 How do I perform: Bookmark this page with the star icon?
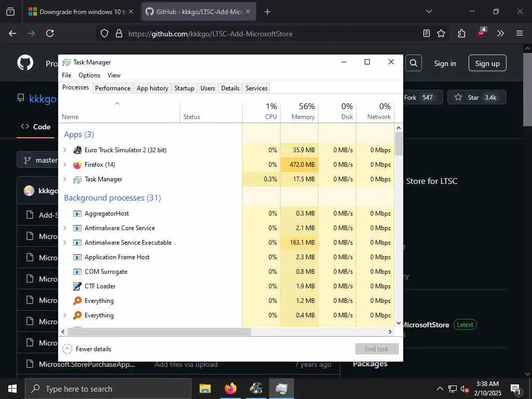click(441, 33)
